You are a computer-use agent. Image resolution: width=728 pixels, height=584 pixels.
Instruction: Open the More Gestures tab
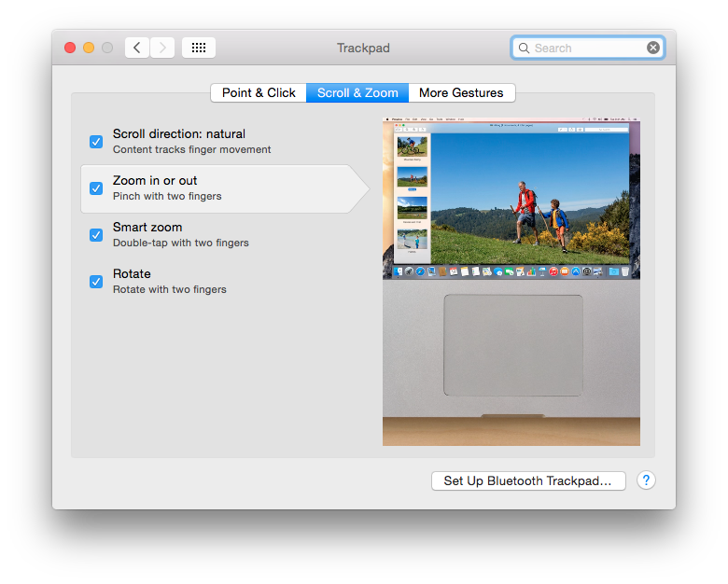point(461,93)
